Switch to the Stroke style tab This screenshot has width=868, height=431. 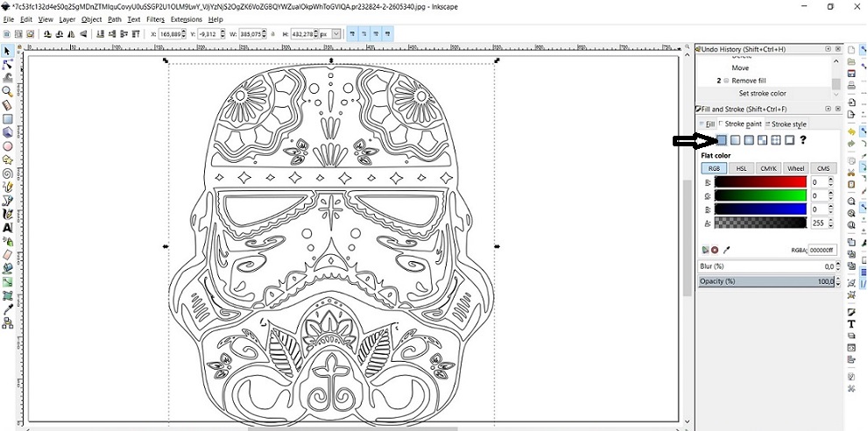[x=786, y=124]
